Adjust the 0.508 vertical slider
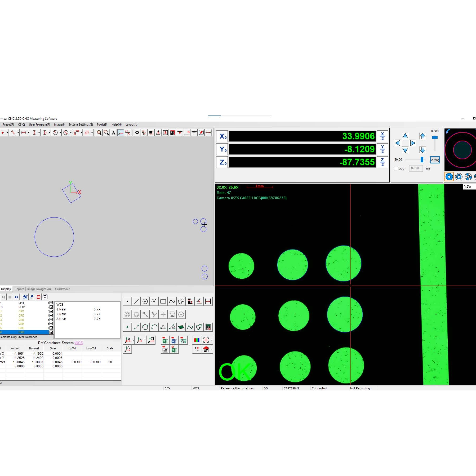This screenshot has width=476, height=476. coord(435,137)
